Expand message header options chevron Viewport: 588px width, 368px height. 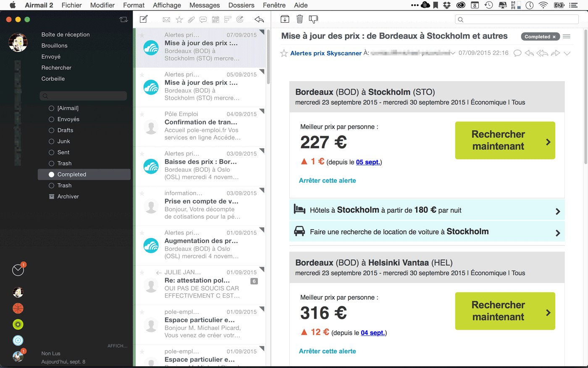(x=567, y=53)
